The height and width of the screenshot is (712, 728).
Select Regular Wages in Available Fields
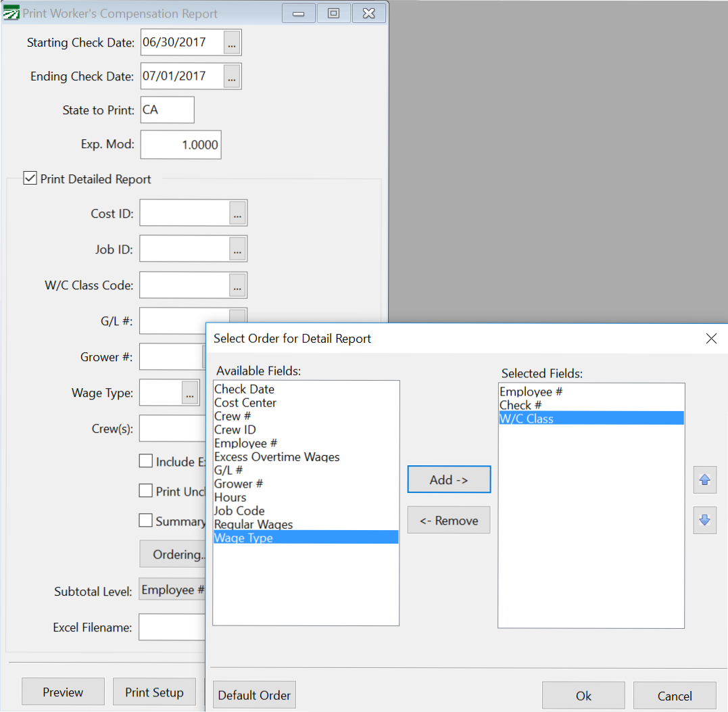(253, 525)
